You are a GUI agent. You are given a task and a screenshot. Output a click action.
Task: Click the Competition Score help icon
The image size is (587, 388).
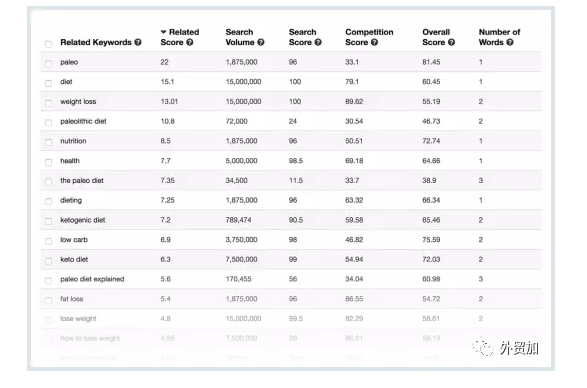click(x=374, y=42)
